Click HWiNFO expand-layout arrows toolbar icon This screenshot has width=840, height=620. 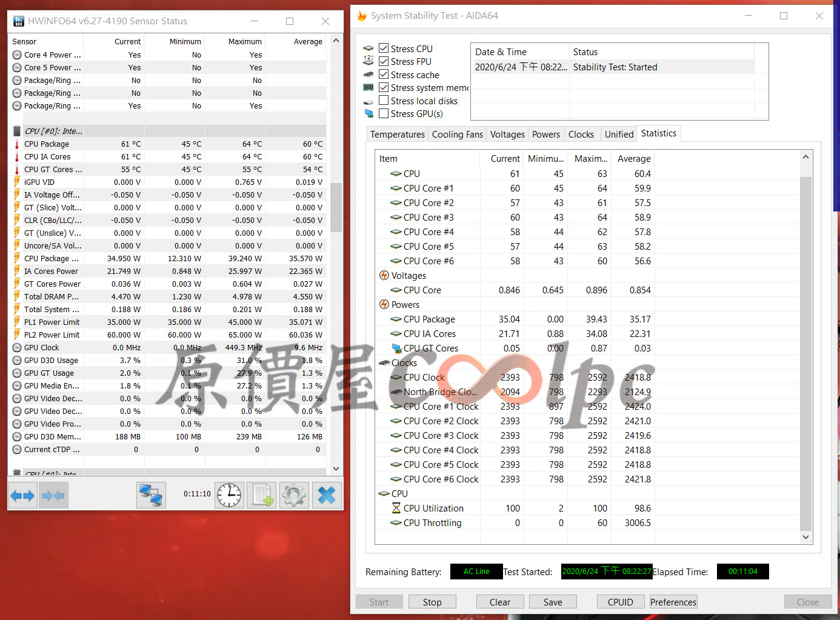tap(23, 496)
